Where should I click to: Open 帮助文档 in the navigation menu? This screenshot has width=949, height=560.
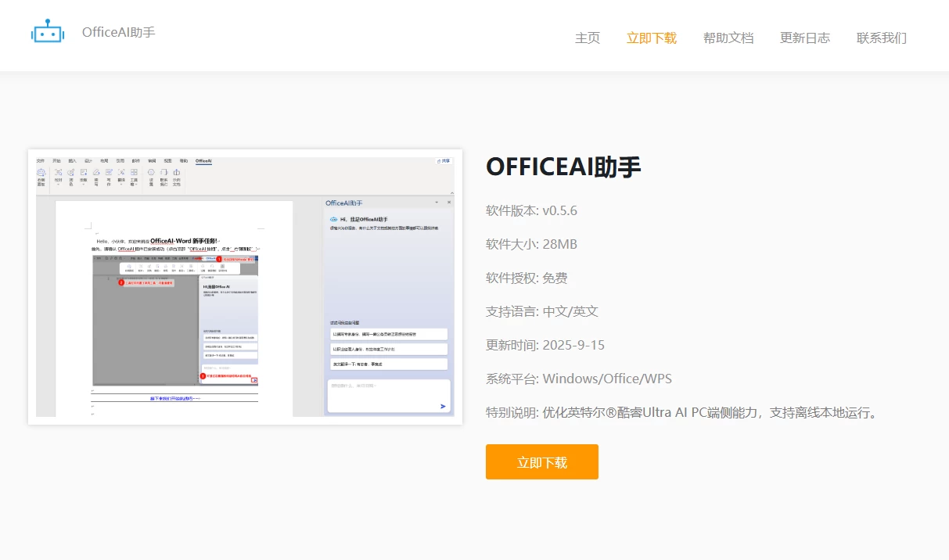[728, 38]
